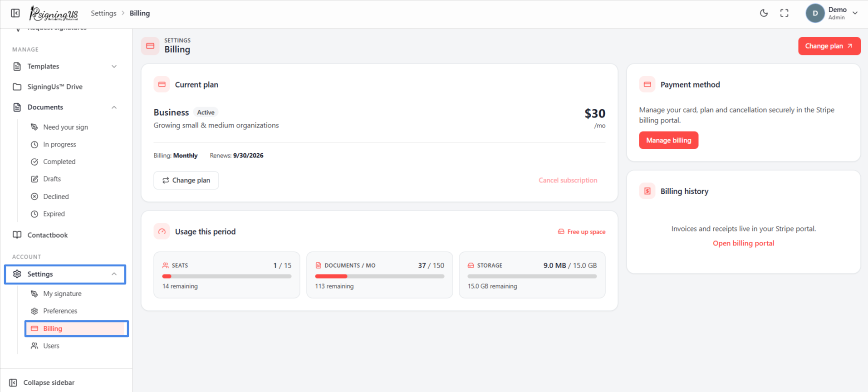The width and height of the screenshot is (868, 392).
Task: Click the SigningUs logo
Action: coord(54,14)
